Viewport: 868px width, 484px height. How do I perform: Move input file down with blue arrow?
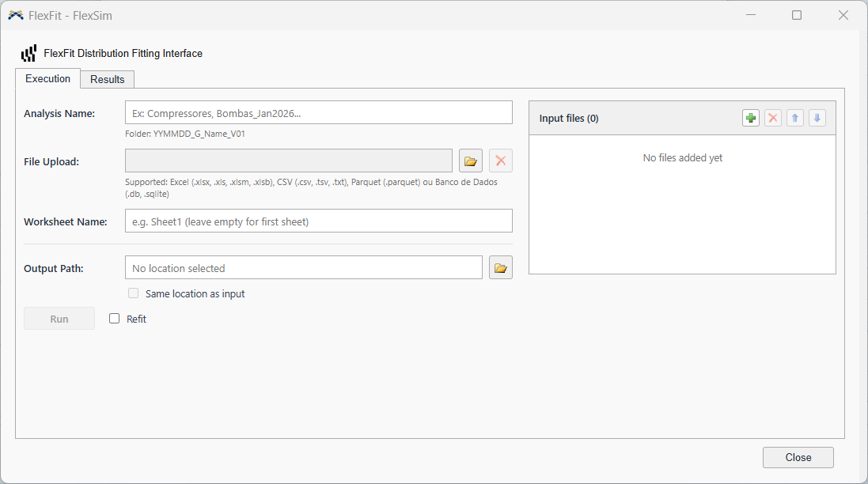pyautogui.click(x=817, y=118)
